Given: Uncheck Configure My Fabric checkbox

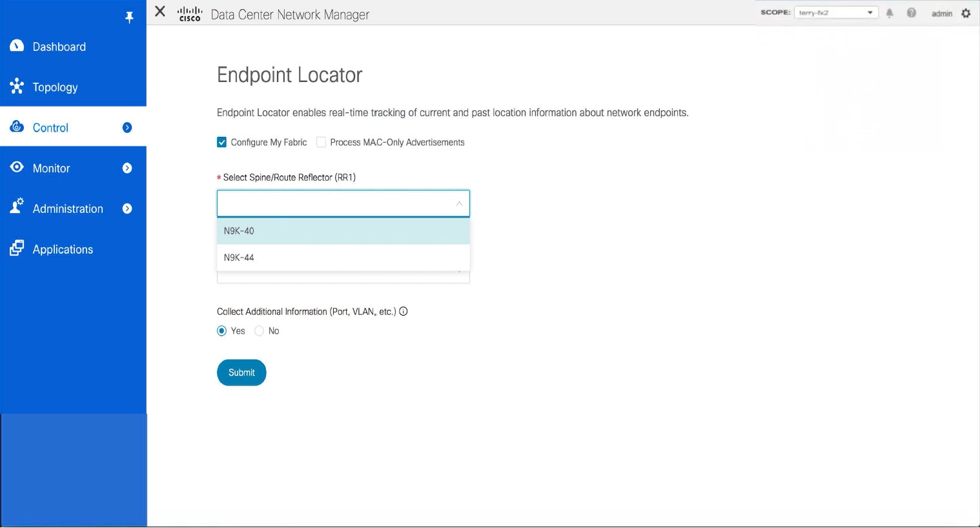Looking at the screenshot, I should point(222,142).
